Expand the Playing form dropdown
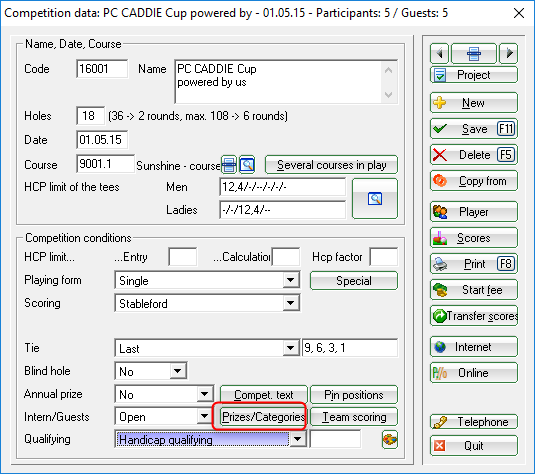This screenshot has width=535, height=474. point(290,280)
